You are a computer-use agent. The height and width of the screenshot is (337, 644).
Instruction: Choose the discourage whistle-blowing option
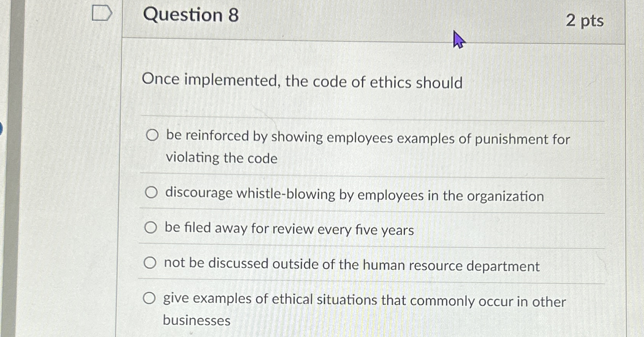(151, 192)
